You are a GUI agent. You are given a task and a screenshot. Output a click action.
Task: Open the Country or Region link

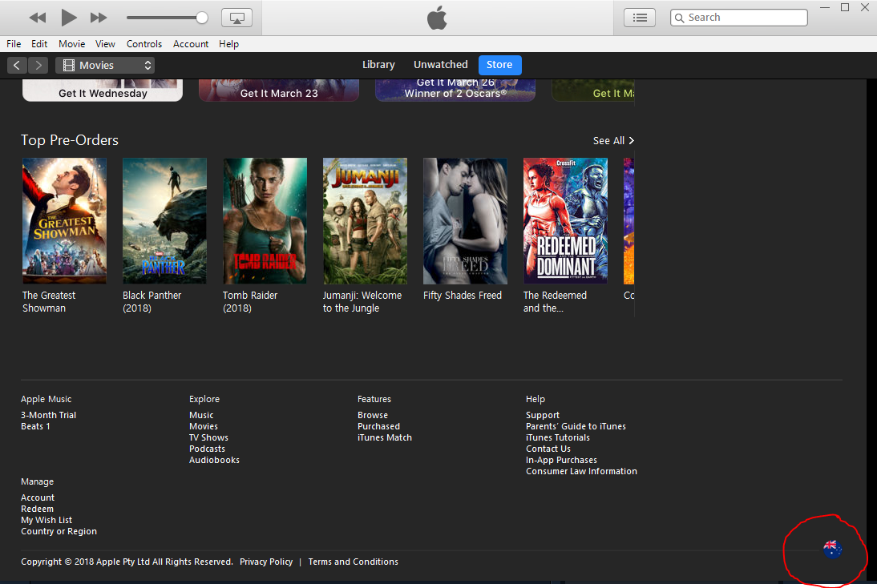coord(59,531)
